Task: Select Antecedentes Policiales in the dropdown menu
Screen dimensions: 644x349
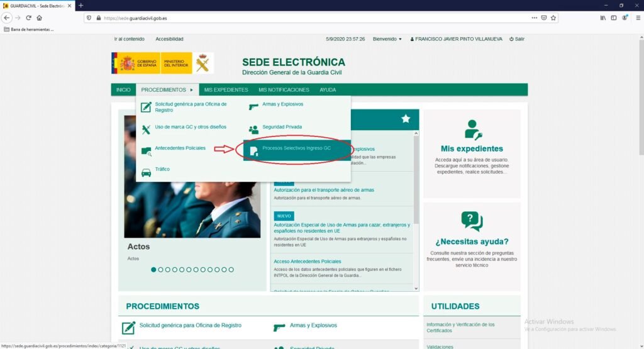Action: coord(180,148)
